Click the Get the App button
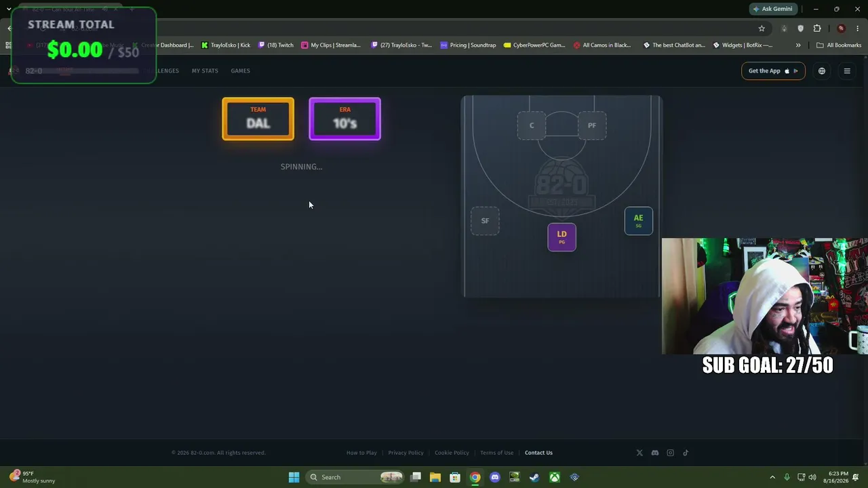868x488 pixels. click(773, 71)
